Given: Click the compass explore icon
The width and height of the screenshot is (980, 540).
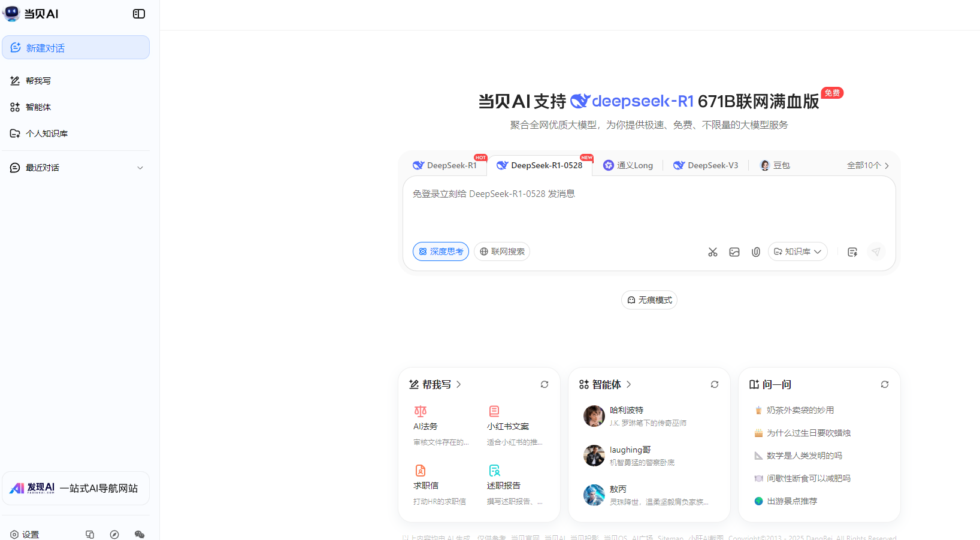Looking at the screenshot, I should point(114,535).
